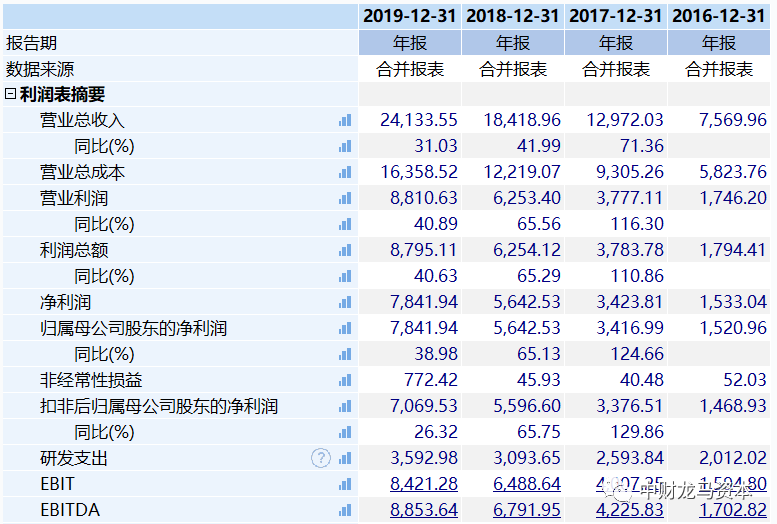Open EBIT value link 8,421.28
777x524 pixels.
(424, 484)
